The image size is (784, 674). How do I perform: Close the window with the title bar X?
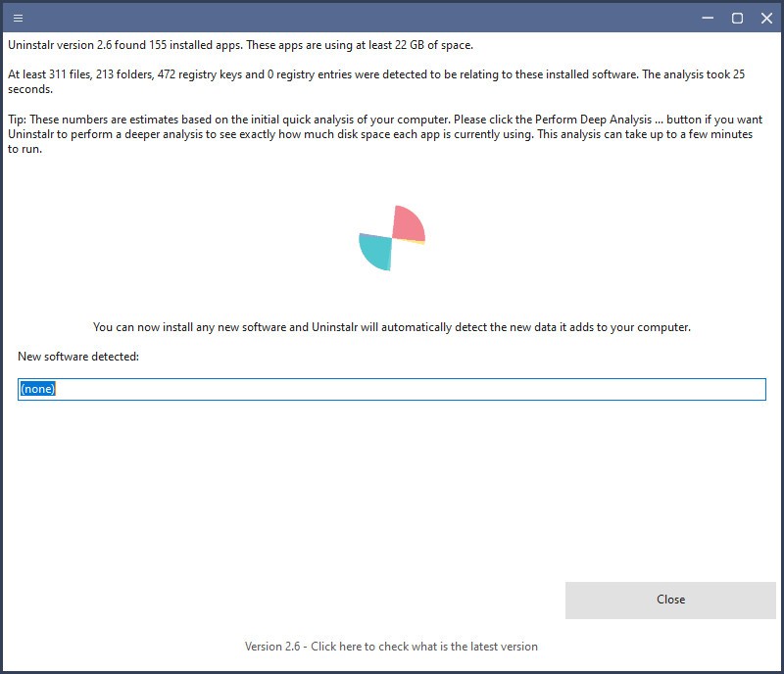[x=766, y=19]
